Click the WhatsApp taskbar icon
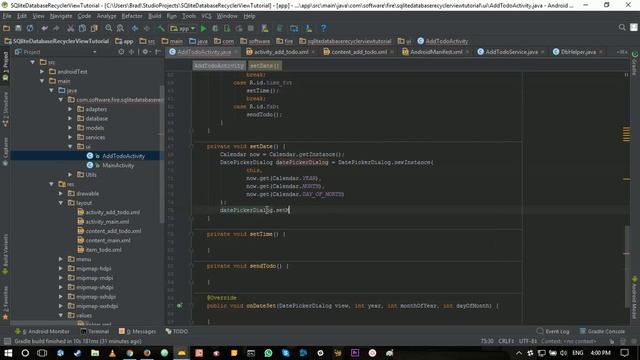The height and width of the screenshot is (360, 640). pyautogui.click(x=268, y=353)
